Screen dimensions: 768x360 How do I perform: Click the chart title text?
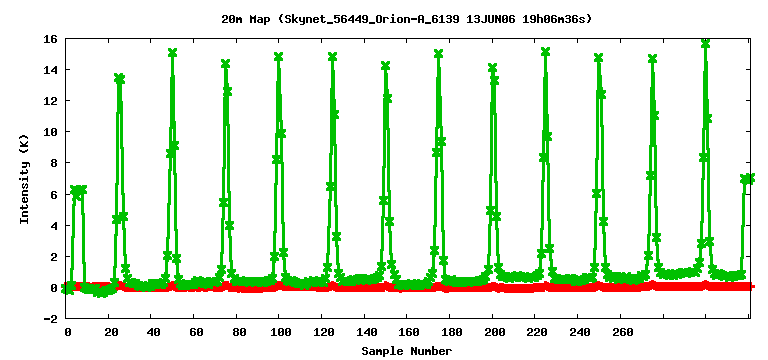[407, 20]
